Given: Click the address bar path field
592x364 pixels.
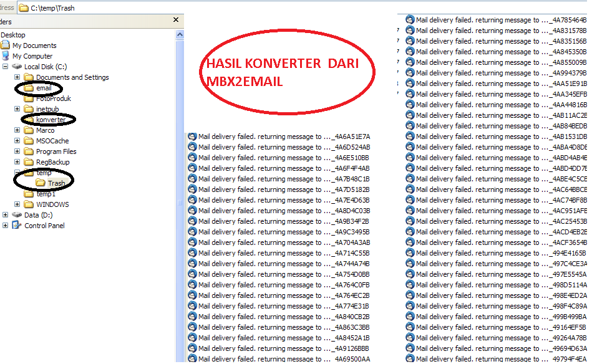Looking at the screenshot, I should (x=69, y=7).
